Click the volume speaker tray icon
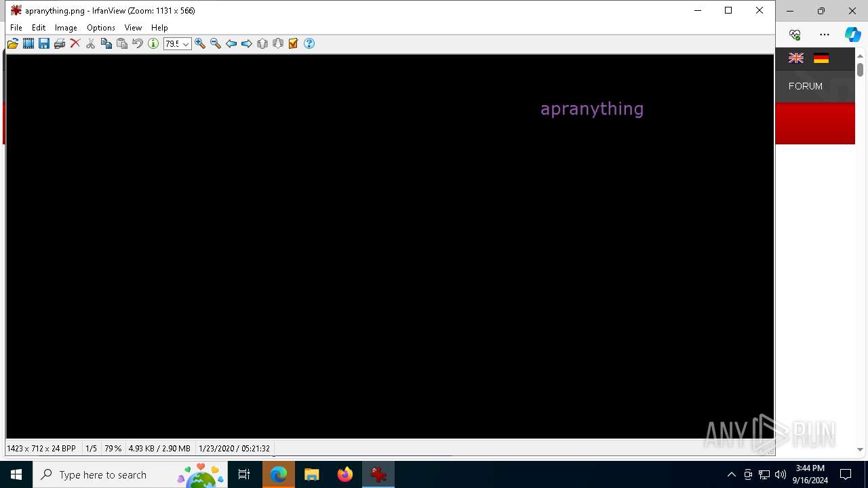Screen dimensions: 868x488 [781, 474]
